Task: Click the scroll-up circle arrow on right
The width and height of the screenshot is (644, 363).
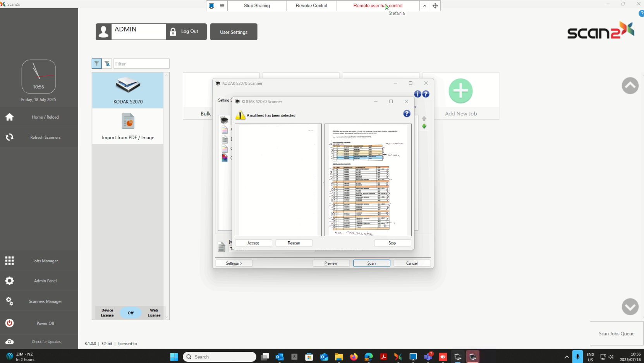Action: (x=630, y=86)
